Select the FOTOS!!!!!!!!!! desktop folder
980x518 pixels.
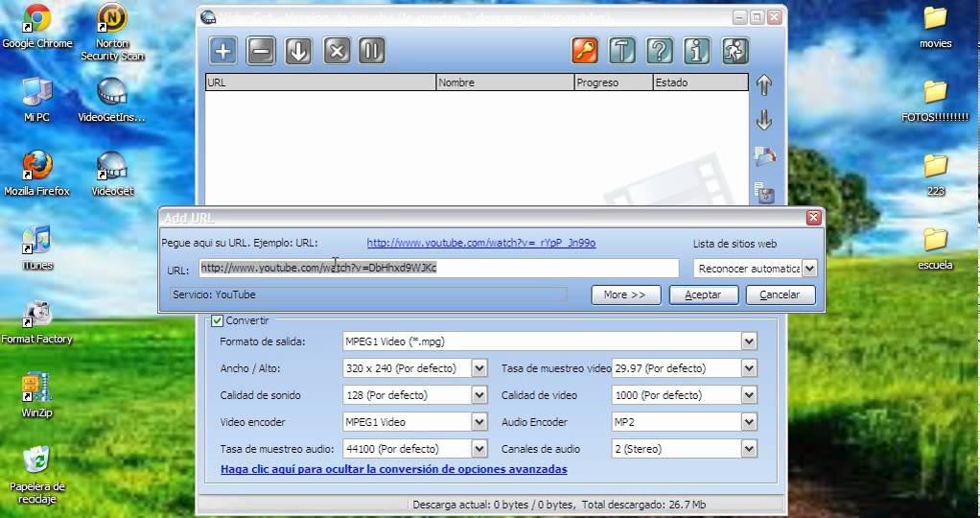point(936,100)
